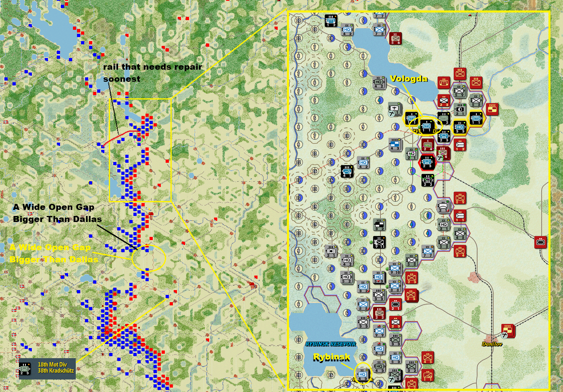
Task: Click the dark red brigade counter 2-4
Action: 428,145
